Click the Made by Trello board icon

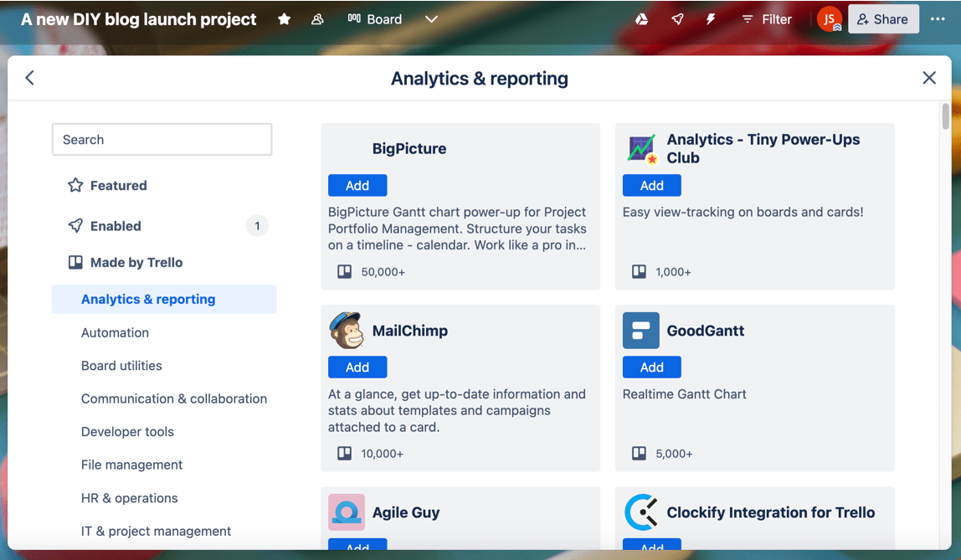(75, 262)
